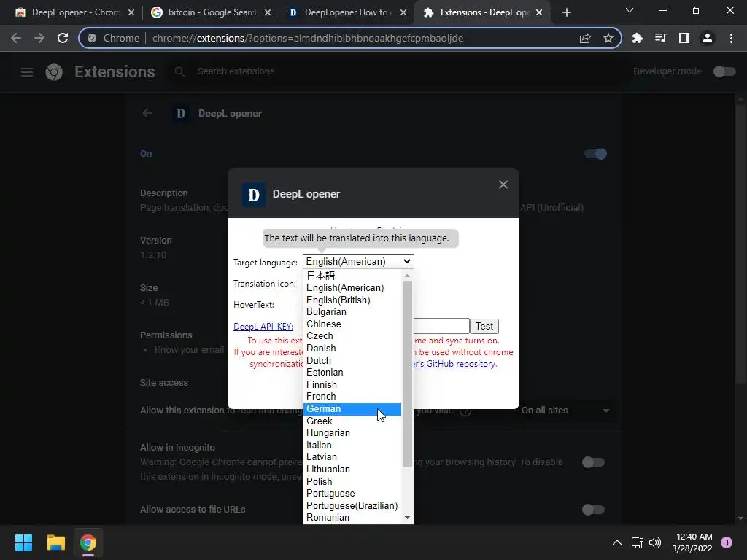Image resolution: width=747 pixels, height=560 pixels.
Task: Choose Finnish from language list
Action: pyautogui.click(x=352, y=385)
